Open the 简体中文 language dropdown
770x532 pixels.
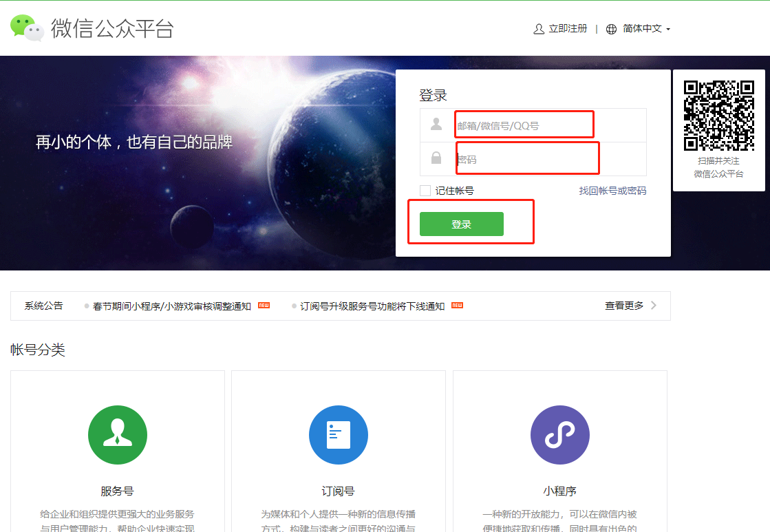[x=646, y=29]
